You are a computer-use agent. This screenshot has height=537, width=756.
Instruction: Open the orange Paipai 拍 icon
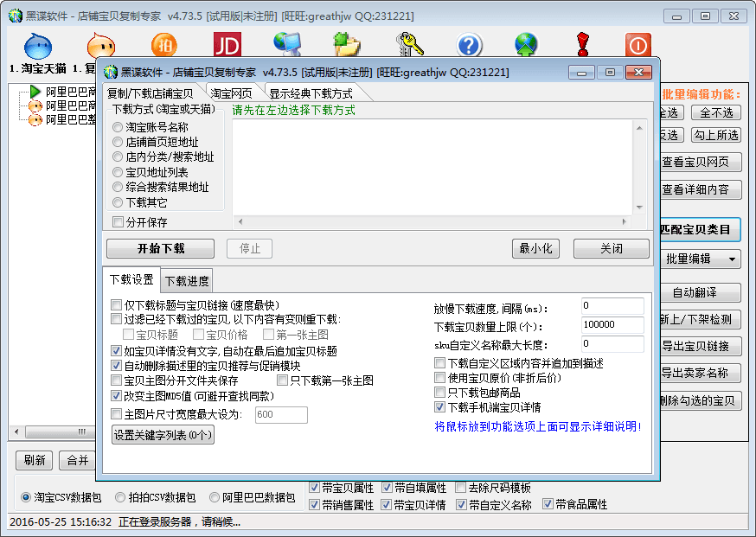pos(164,45)
